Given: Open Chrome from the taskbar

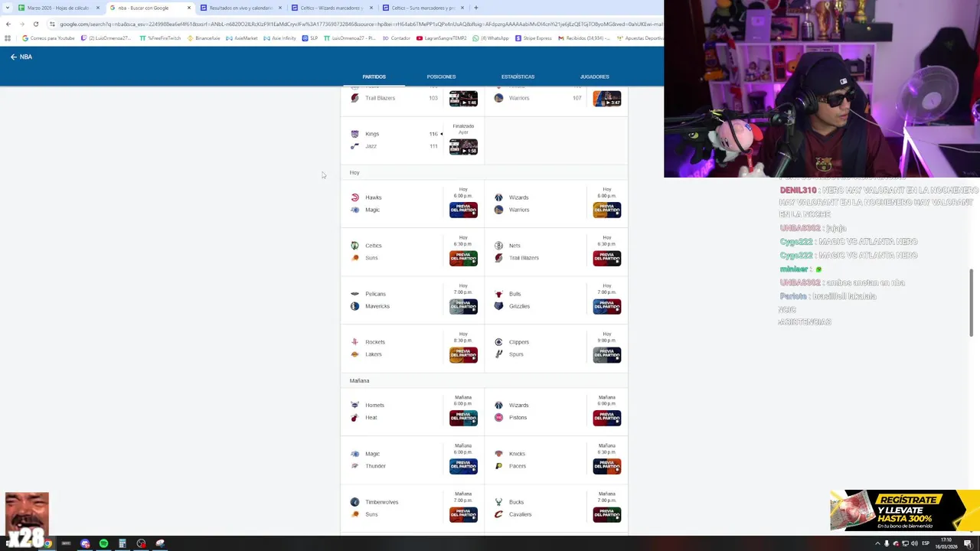Looking at the screenshot, I should click(x=47, y=543).
